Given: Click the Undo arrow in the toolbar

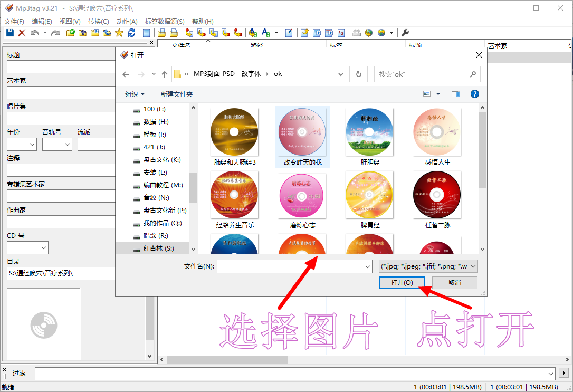Looking at the screenshot, I should click(35, 33).
